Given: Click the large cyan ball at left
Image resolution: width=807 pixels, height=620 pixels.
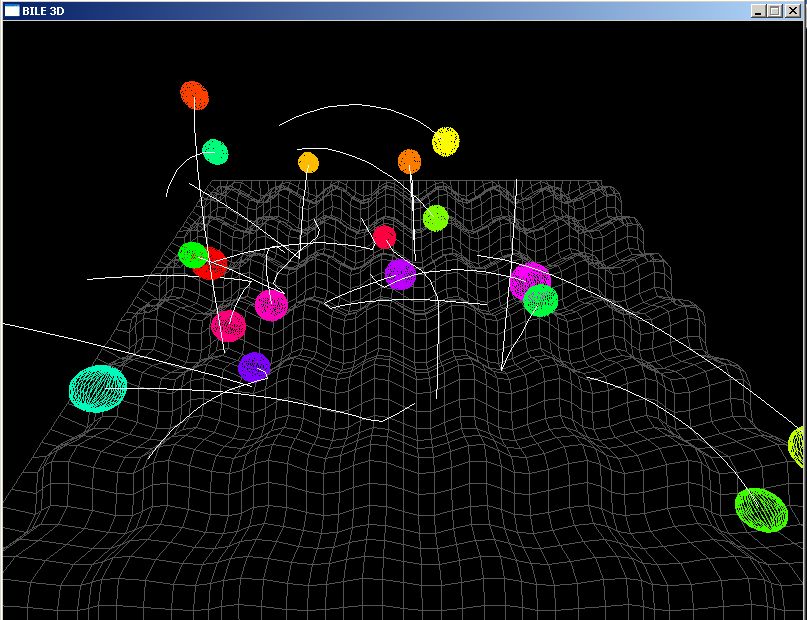Looking at the screenshot, I should click(98, 388).
